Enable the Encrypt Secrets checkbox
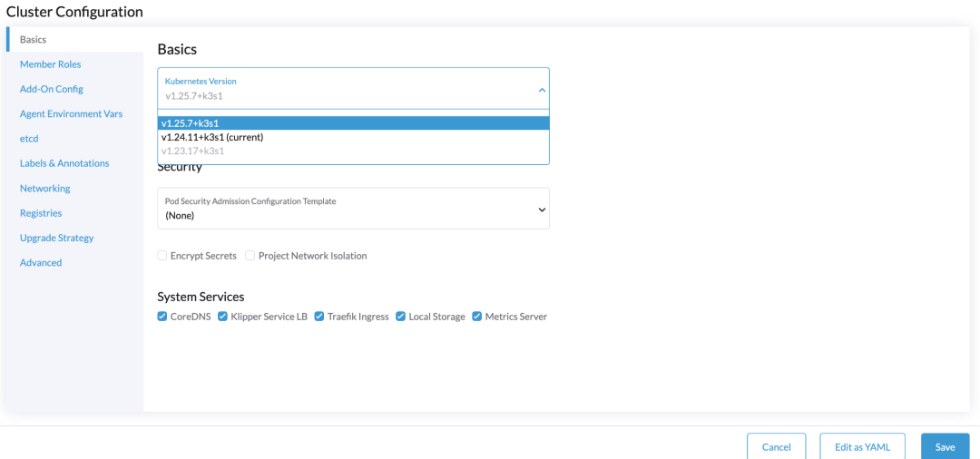Screen dimensions: 980x459 162,256
